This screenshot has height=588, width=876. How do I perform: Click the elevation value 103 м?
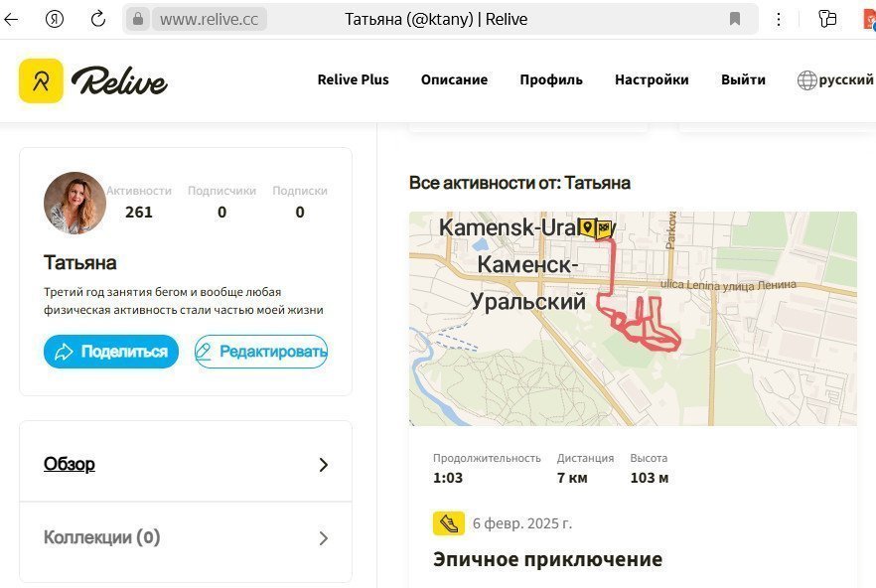(x=650, y=478)
